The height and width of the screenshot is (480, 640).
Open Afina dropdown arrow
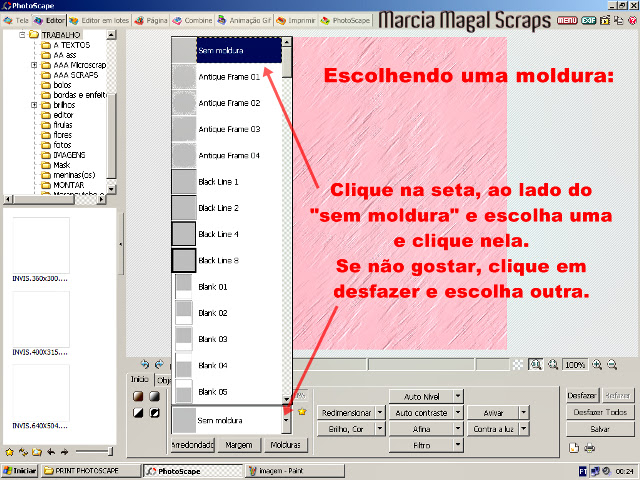[x=458, y=429]
